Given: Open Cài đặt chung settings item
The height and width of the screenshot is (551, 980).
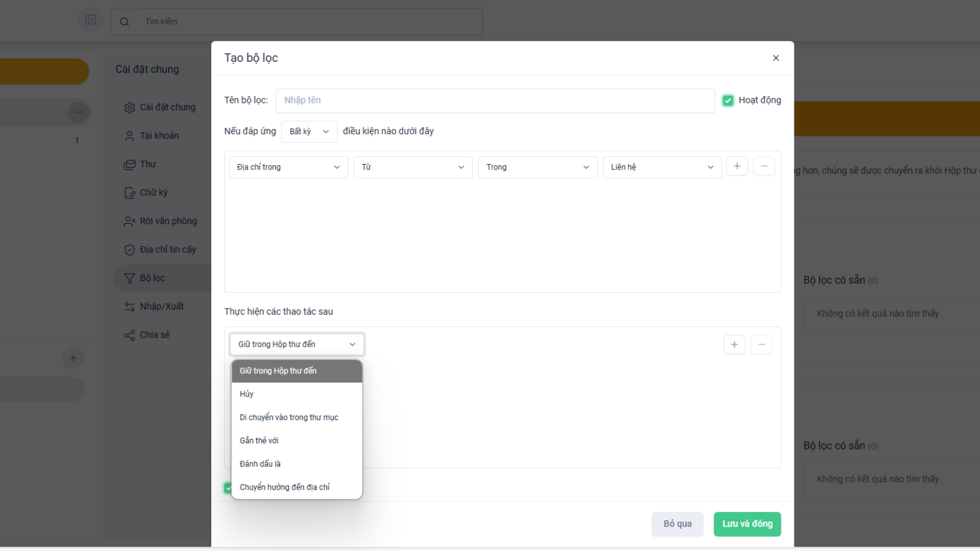Looking at the screenshot, I should [x=160, y=108].
